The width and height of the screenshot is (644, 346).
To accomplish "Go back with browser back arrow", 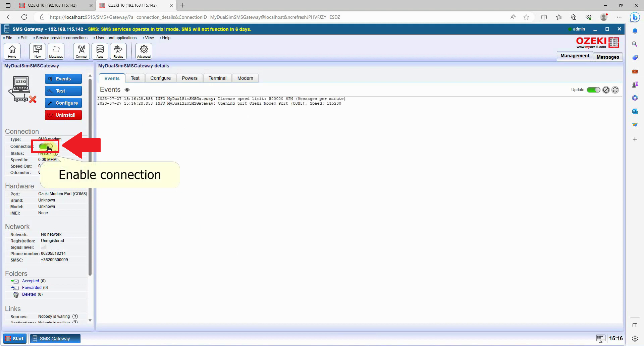I will [9, 17].
